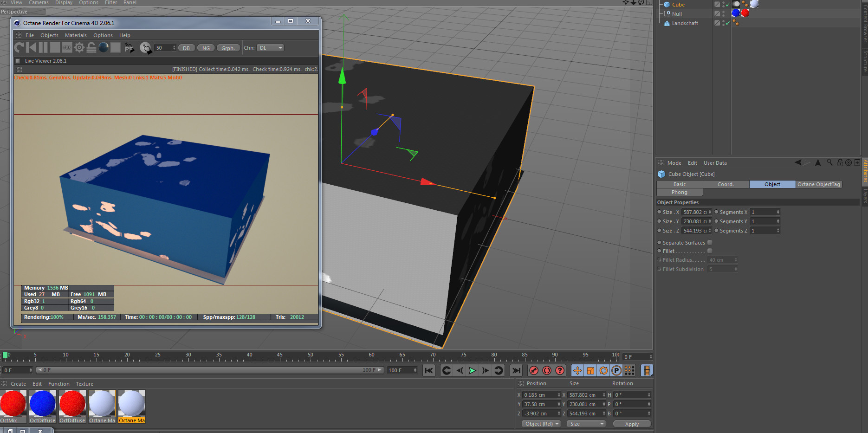The width and height of the screenshot is (868, 433).
Task: Lock the attribute manager element
Action: [840, 162]
